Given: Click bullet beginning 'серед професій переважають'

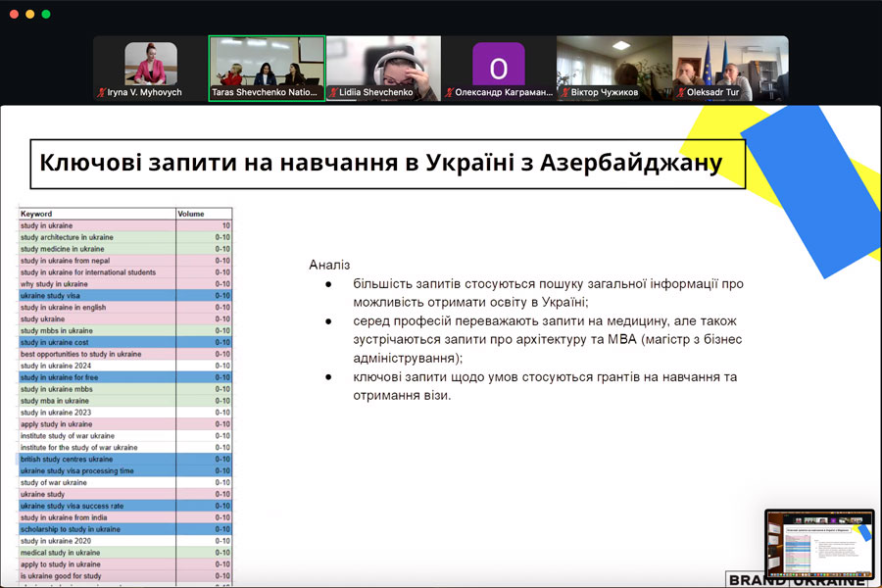Looking at the screenshot, I should tap(547, 339).
